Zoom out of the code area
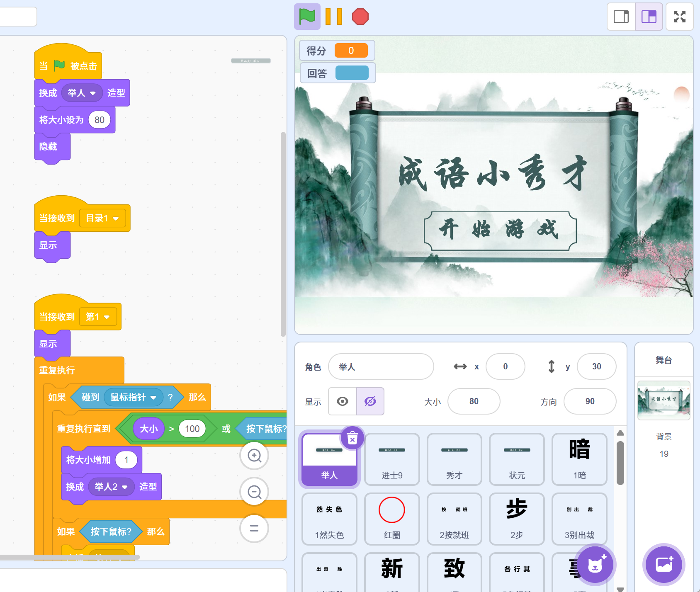700x592 pixels. point(254,492)
